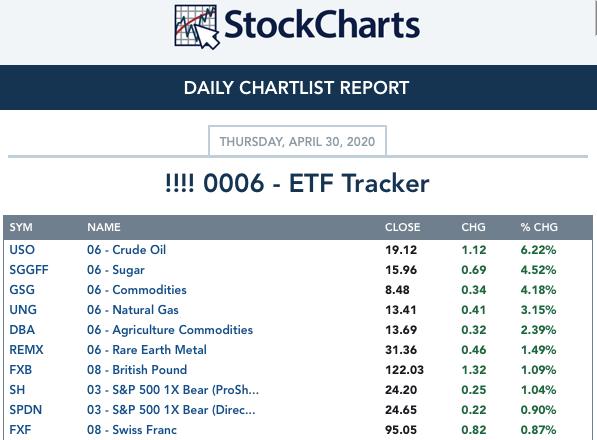Image resolution: width=597 pixels, height=440 pixels.
Task: Click the % CHG column header
Action: (539, 227)
